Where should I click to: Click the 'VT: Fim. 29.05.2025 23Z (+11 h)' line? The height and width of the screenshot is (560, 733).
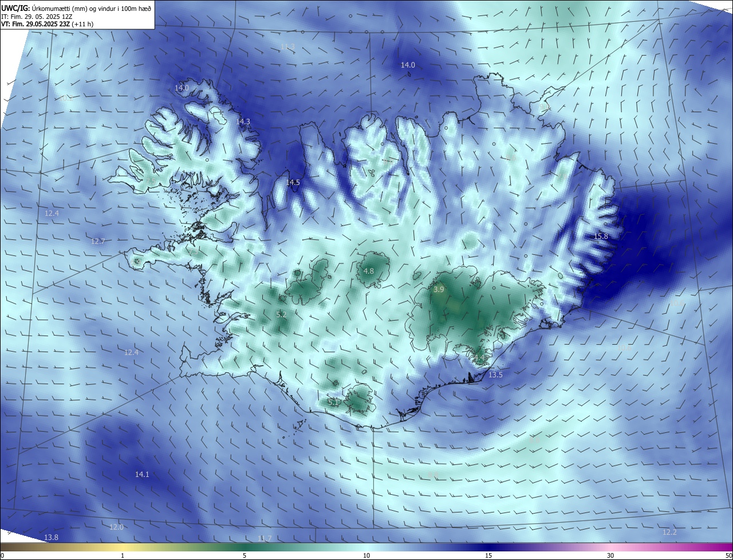coord(46,25)
